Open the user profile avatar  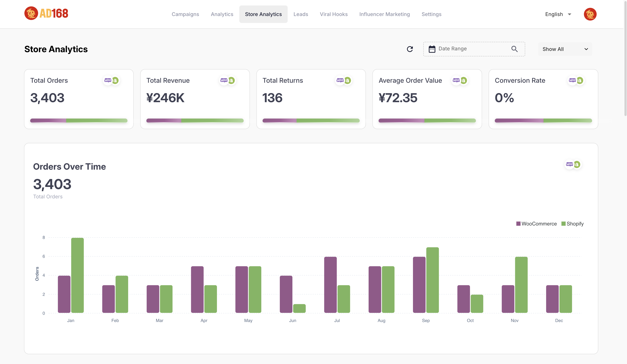coord(590,14)
